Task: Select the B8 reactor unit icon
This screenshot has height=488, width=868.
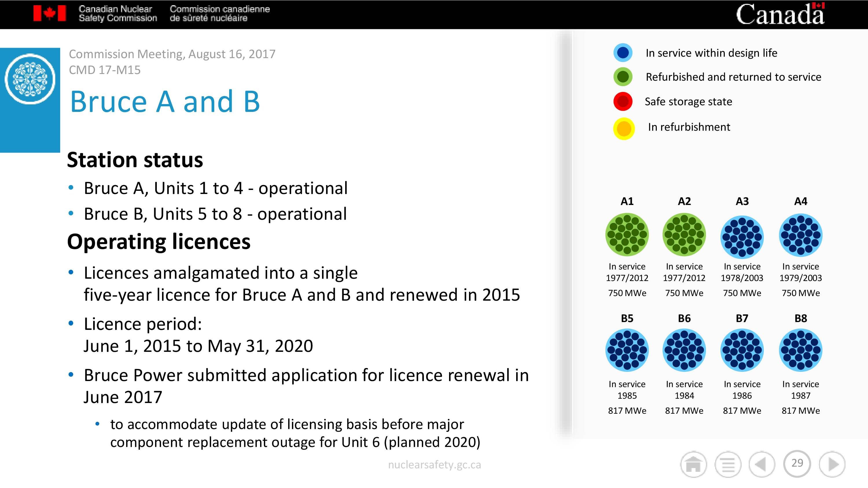Action: point(801,350)
